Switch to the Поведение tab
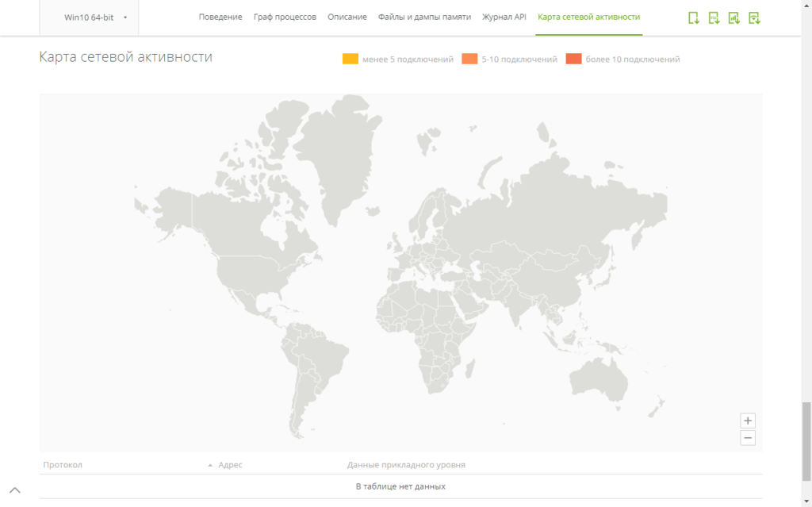812x507 pixels. pos(220,17)
